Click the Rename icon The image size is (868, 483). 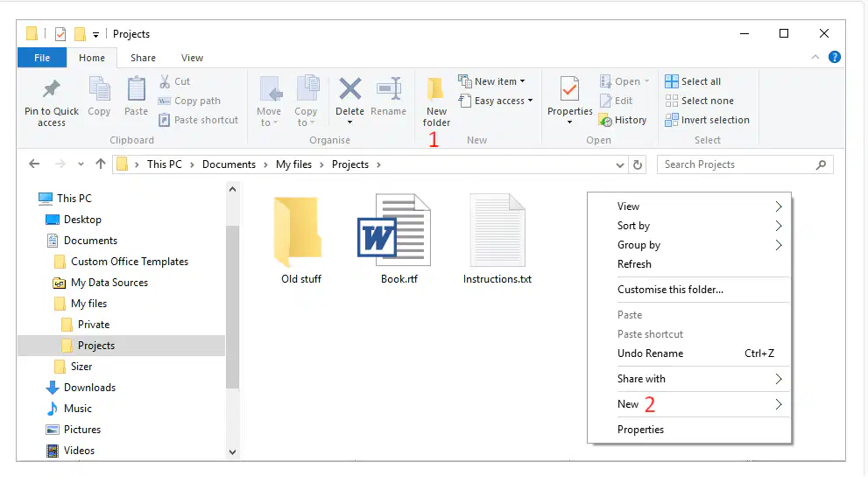389,88
